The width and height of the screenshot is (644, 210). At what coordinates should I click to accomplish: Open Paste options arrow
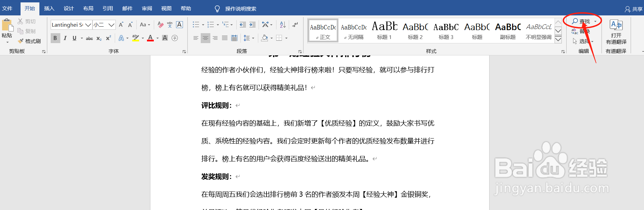(7, 42)
